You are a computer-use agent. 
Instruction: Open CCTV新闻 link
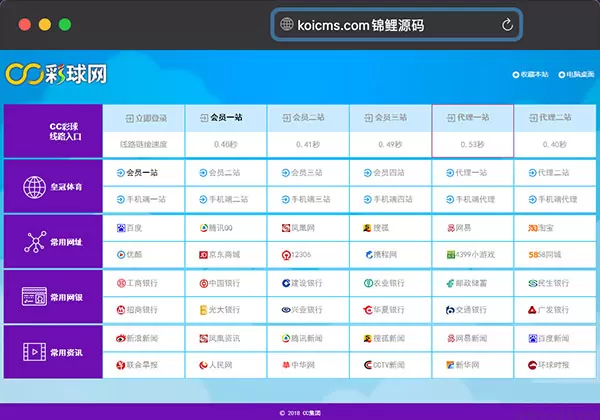point(388,365)
